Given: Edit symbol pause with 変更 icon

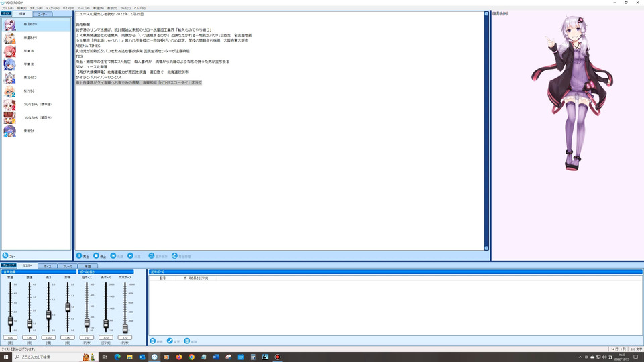Looking at the screenshot, I should [170, 341].
